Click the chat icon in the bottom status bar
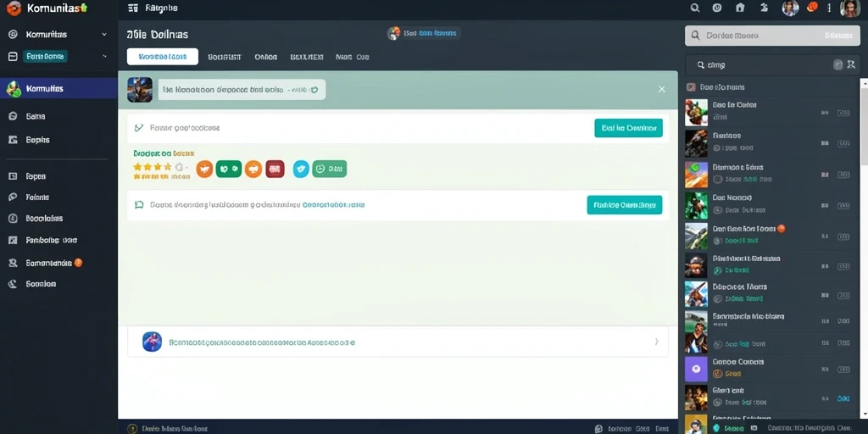Screen dimensions: 868x434 [598, 428]
